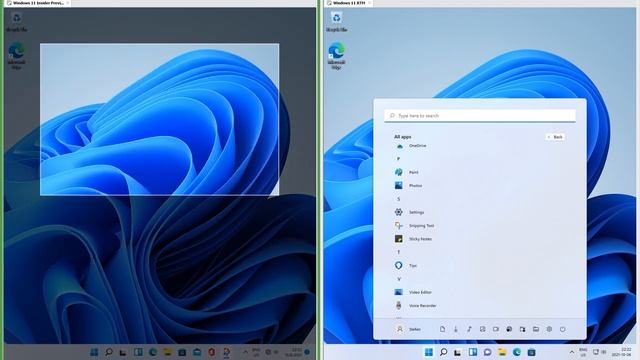The image size is (640, 360).
Task: Open Recycle Bin on right VM desktop
Action: 337,22
